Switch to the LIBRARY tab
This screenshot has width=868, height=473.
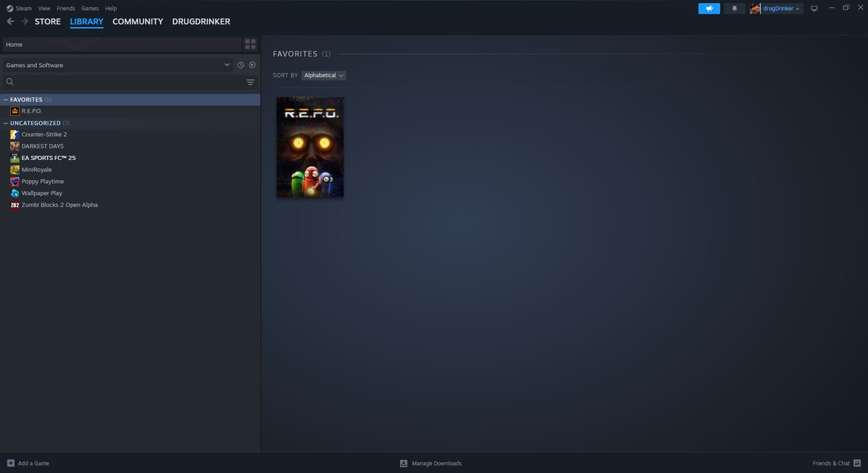[x=87, y=22]
